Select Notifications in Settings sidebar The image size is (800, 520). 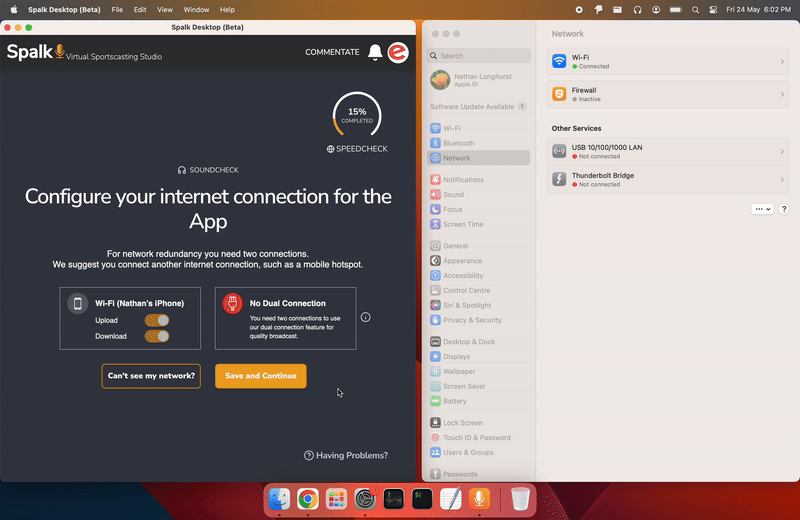479,180
